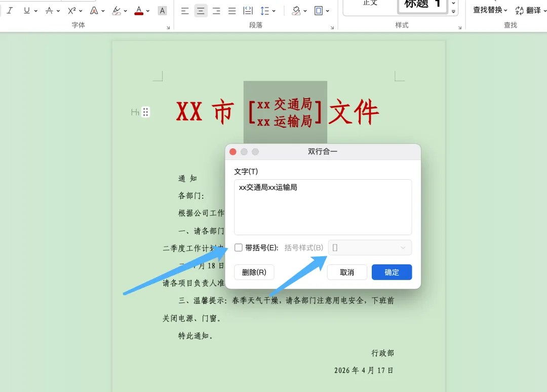Click the two-line merged bracket text in heading

(285, 112)
